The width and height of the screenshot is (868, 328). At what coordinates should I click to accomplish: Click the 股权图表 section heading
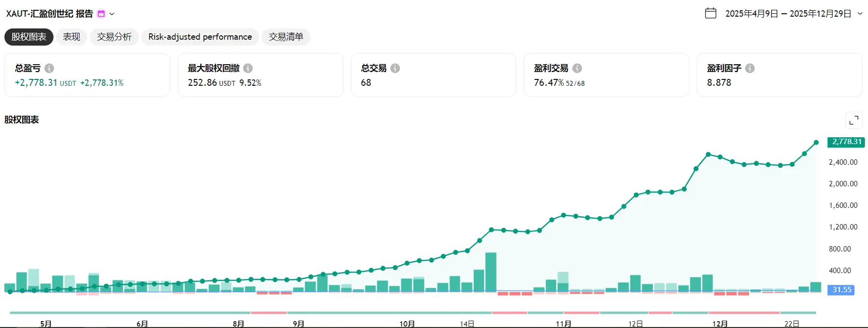pyautogui.click(x=22, y=120)
